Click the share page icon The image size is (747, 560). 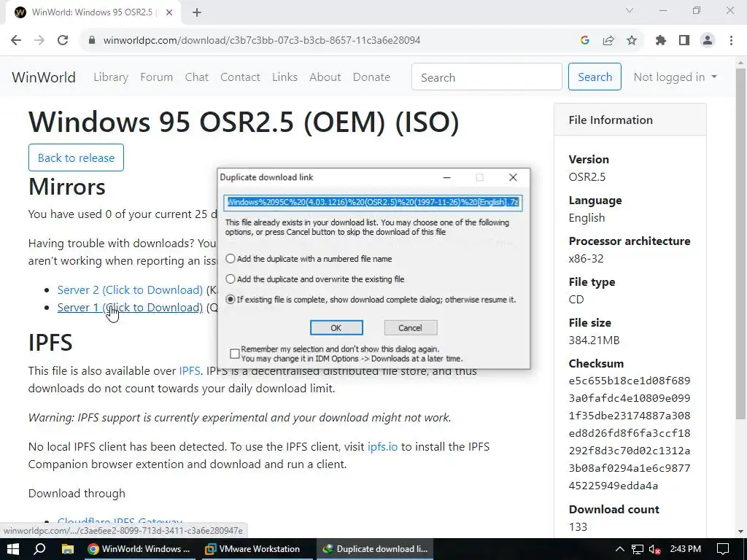pos(608,41)
